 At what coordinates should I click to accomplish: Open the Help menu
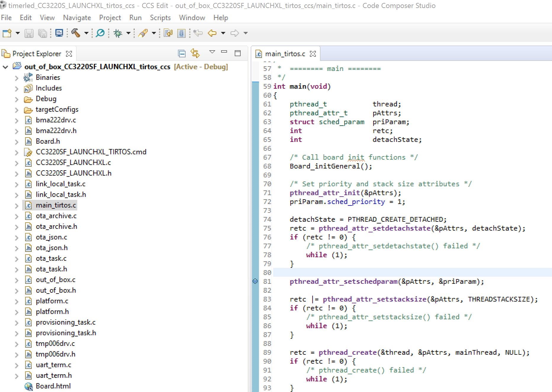click(221, 18)
